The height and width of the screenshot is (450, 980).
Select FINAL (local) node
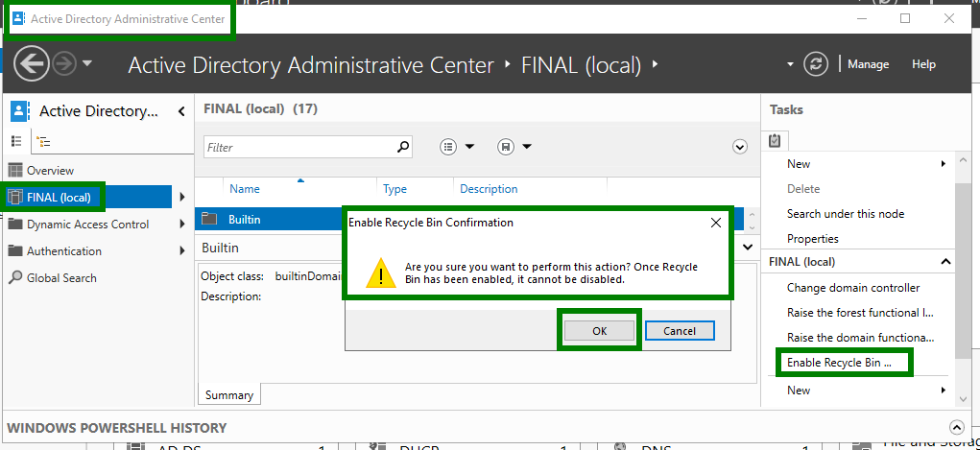click(87, 198)
